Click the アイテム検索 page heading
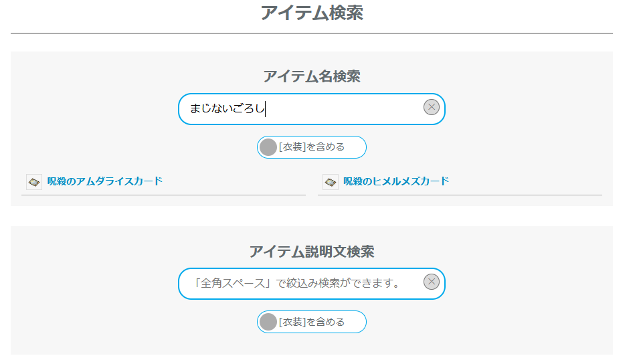The width and height of the screenshot is (641, 364). tap(312, 13)
